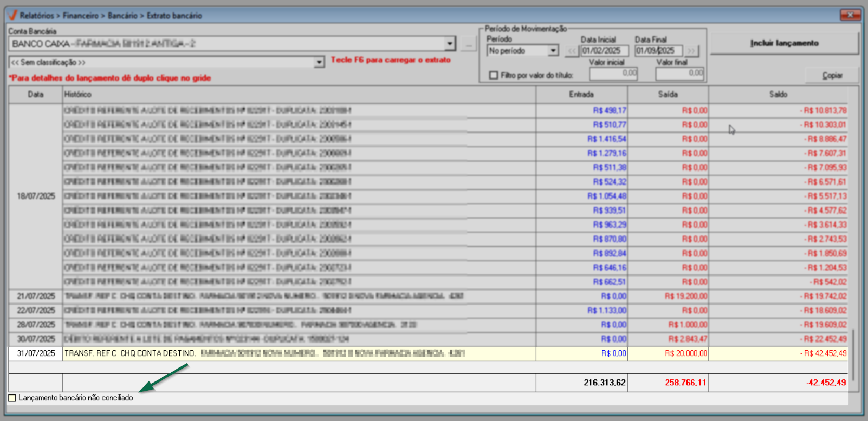
Task: Click the Incluir lançamento button
Action: pyautogui.click(x=784, y=43)
